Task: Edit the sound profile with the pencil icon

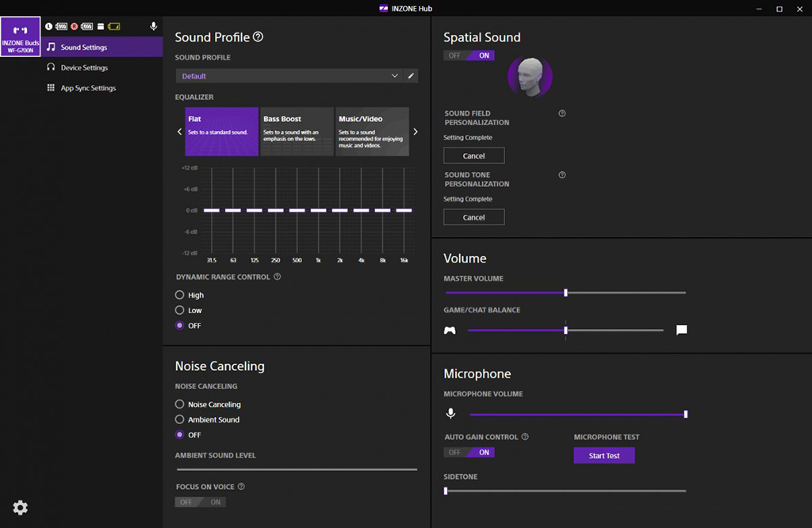Action: click(411, 76)
